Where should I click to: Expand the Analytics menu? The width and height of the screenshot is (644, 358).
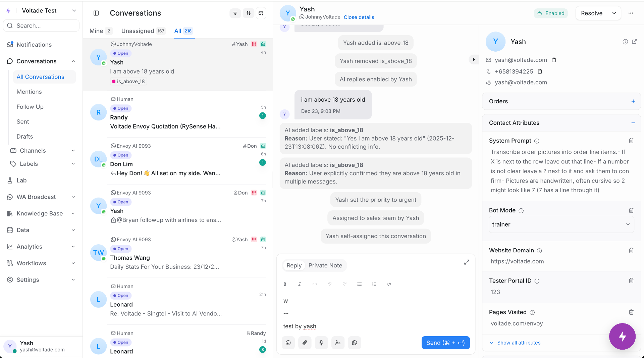(73, 247)
